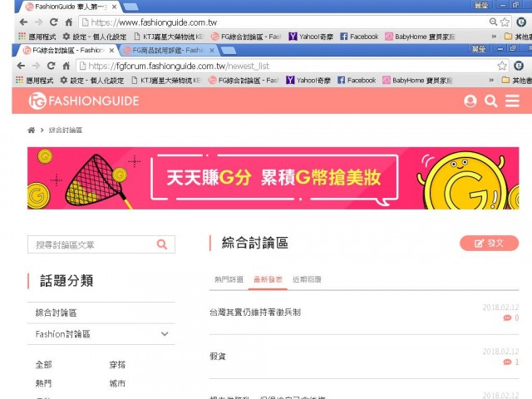This screenshot has height=399, width=532.
Task: Click the 搜尋討論區文章 search field
Action: coord(91,244)
